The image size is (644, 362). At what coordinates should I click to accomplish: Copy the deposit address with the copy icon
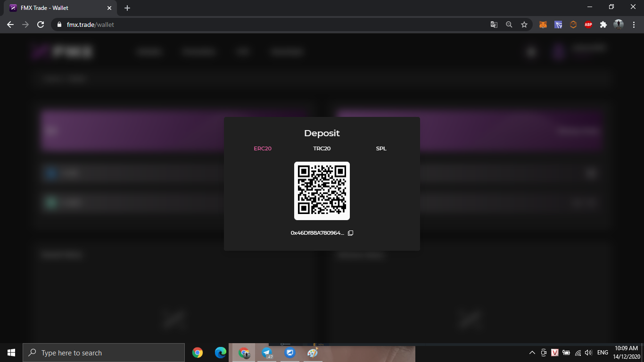coord(350,233)
